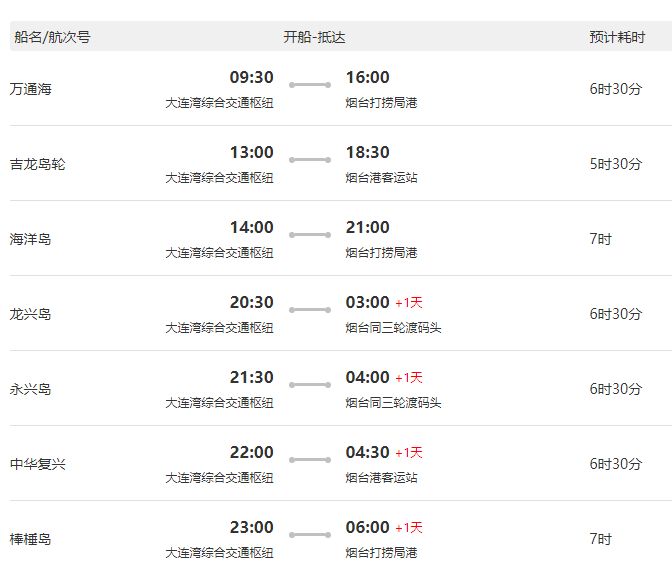This screenshot has width=672, height=569.
Task: Click +1天 label beside 04:00 arrival
Action: pyautogui.click(x=409, y=377)
